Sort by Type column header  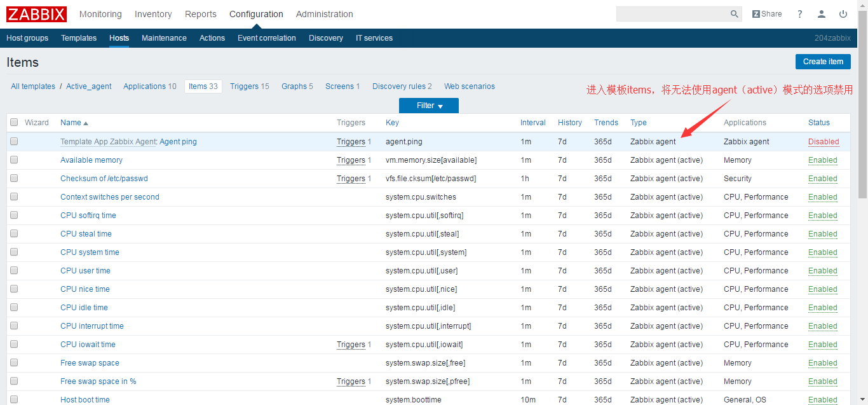point(639,123)
